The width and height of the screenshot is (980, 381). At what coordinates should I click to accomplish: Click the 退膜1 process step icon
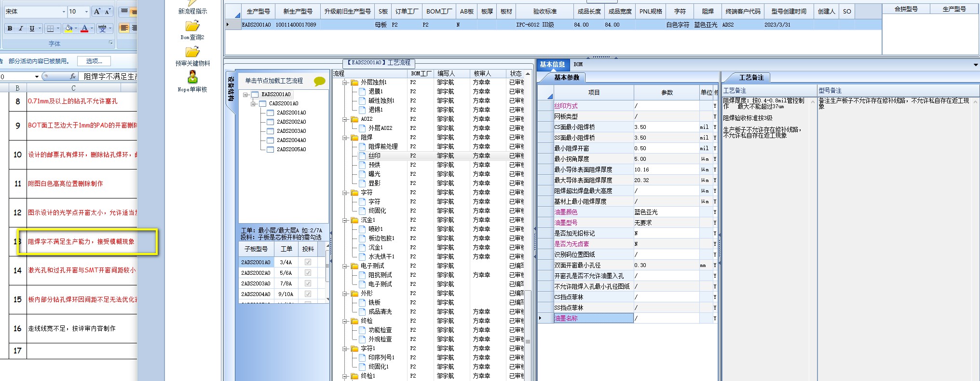pyautogui.click(x=363, y=92)
